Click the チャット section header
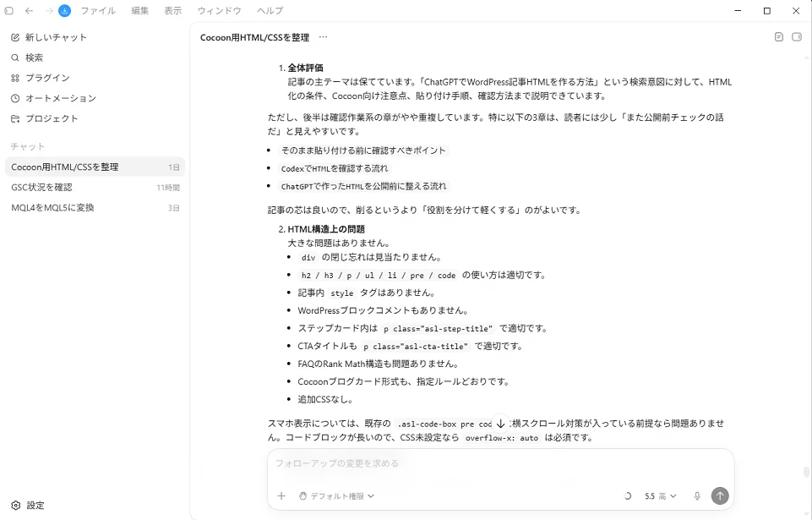812x520 pixels. click(x=27, y=147)
